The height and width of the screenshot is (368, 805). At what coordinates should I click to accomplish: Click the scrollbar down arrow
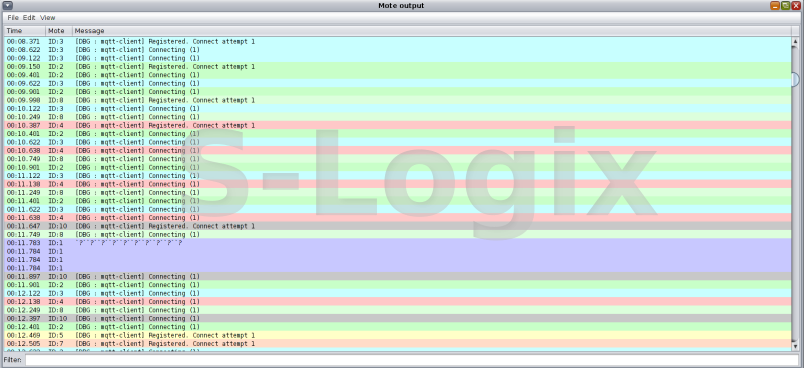(x=795, y=347)
